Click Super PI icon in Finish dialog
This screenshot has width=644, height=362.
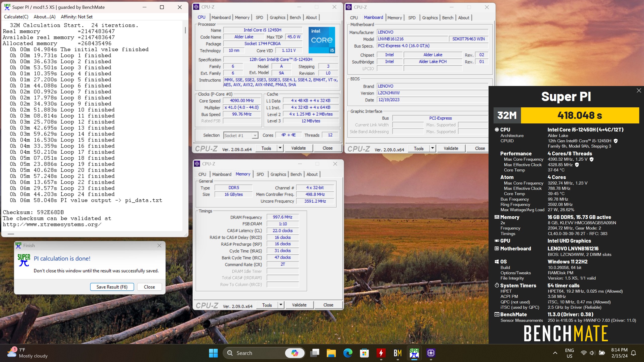click(x=24, y=260)
